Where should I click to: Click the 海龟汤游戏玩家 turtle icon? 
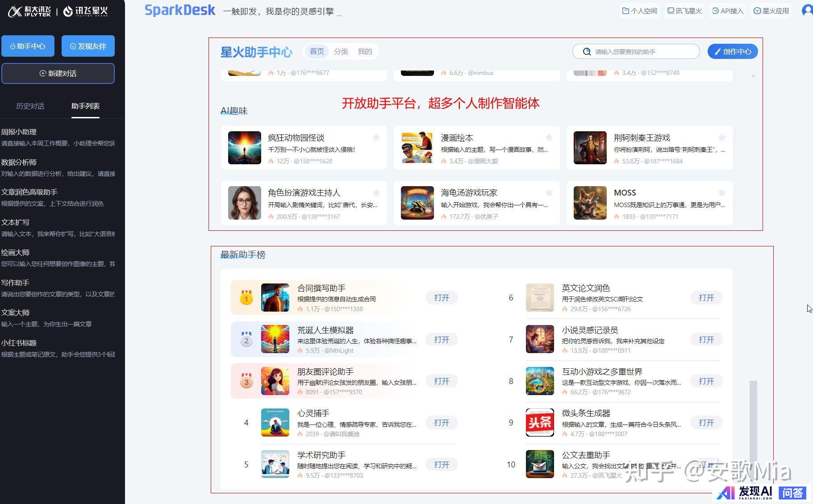pos(417,203)
